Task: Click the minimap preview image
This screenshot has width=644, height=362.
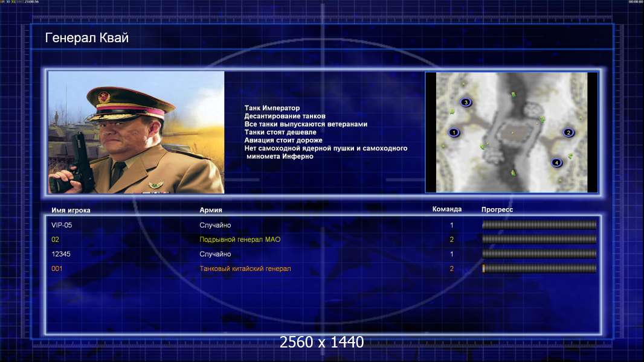Action: pyautogui.click(x=512, y=132)
